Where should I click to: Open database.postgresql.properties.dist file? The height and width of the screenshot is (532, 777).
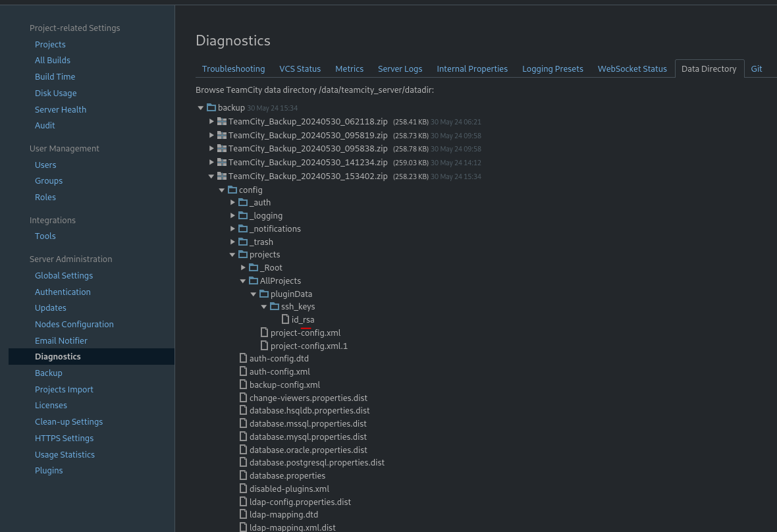point(317,462)
